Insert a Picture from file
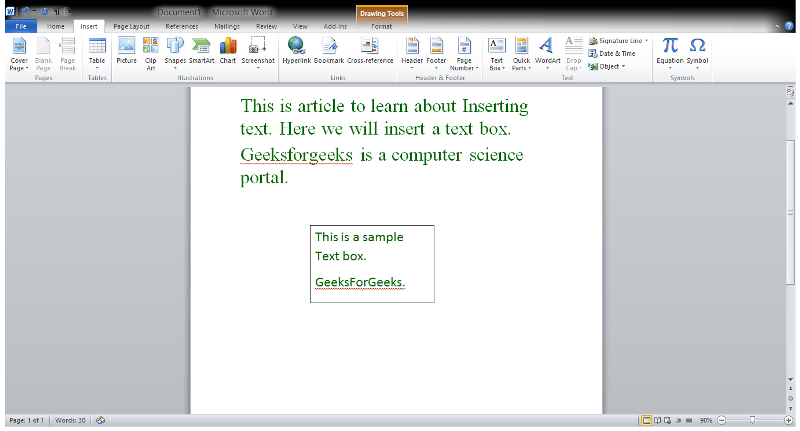Image resolution: width=800 pixels, height=431 pixels. 127,51
